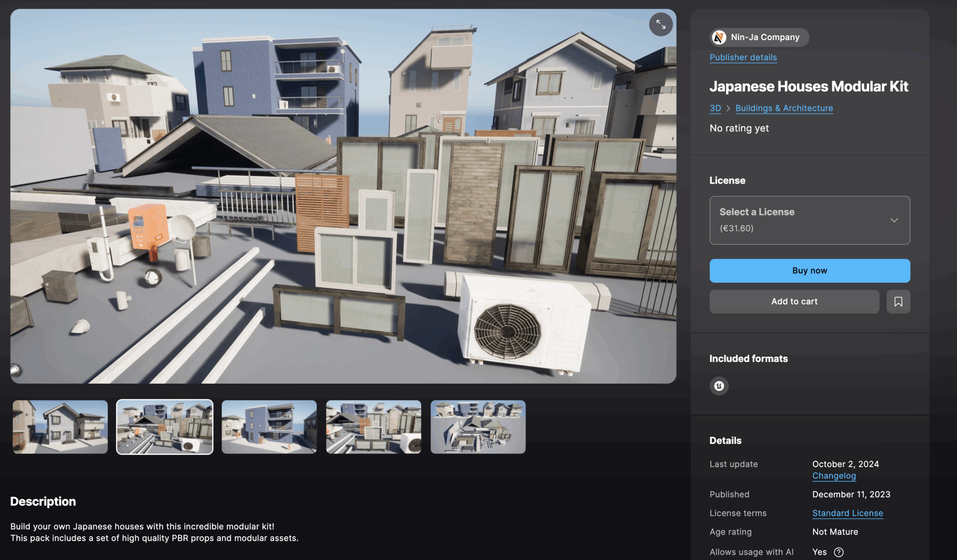The width and height of the screenshot is (957, 560).
Task: Show the third thumbnail of blue building
Action: pos(269,427)
